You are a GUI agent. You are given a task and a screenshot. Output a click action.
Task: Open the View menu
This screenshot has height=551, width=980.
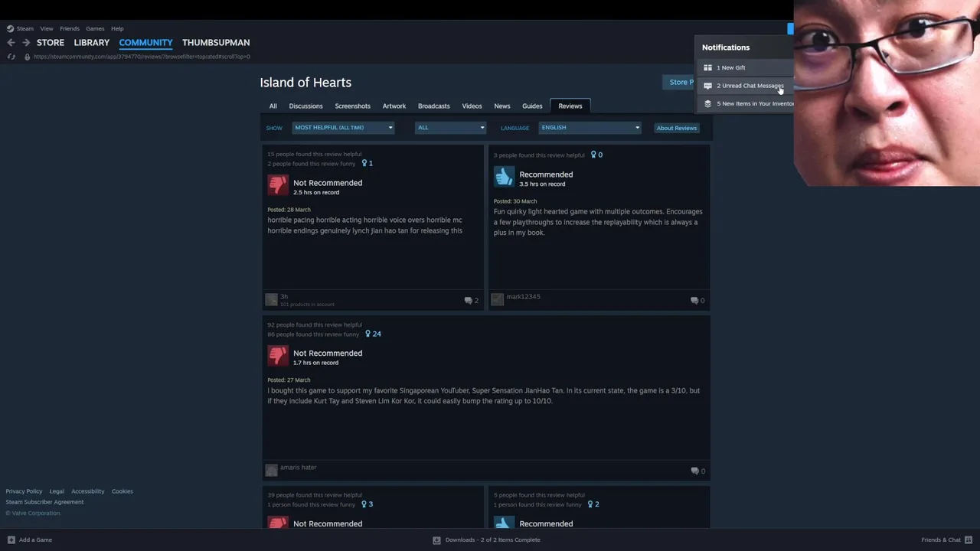click(47, 28)
